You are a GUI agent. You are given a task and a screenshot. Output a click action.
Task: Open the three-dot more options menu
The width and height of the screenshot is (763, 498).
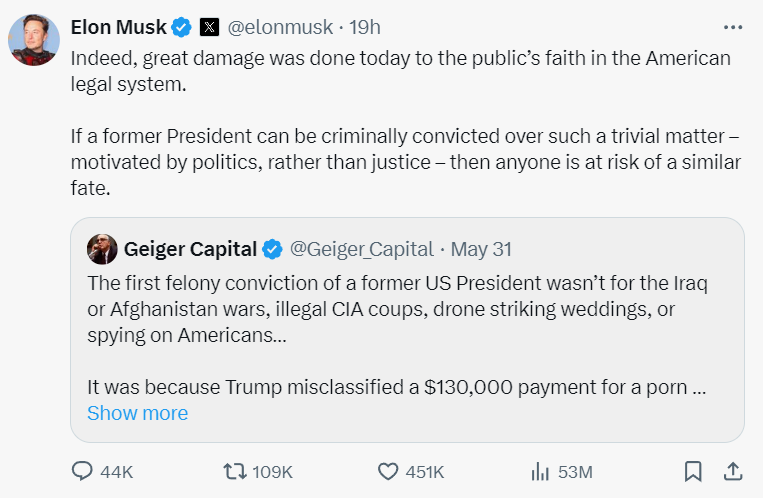(734, 26)
